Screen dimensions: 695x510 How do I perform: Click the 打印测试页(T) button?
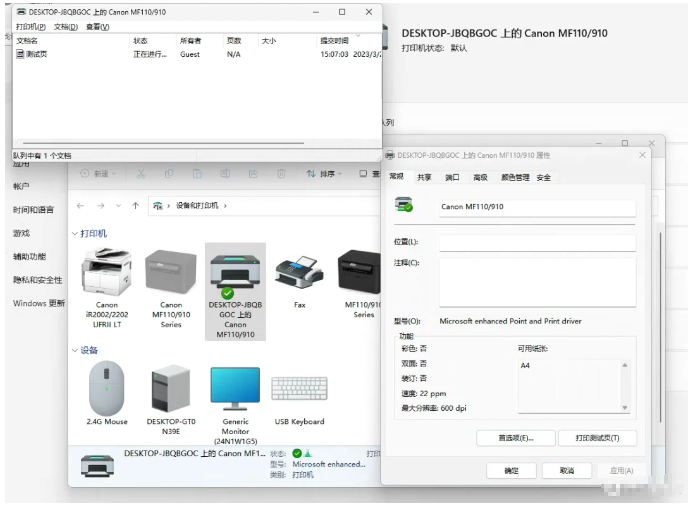(x=597, y=438)
